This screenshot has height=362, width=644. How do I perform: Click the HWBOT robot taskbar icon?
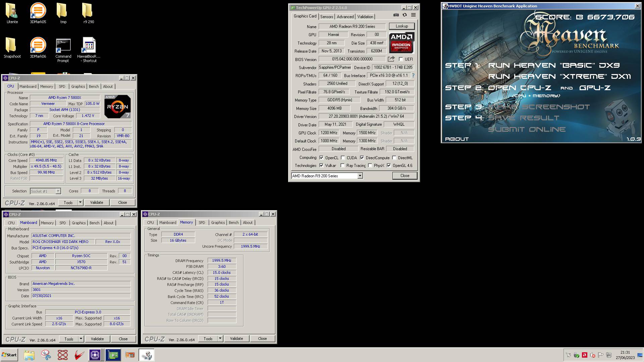[146, 355]
